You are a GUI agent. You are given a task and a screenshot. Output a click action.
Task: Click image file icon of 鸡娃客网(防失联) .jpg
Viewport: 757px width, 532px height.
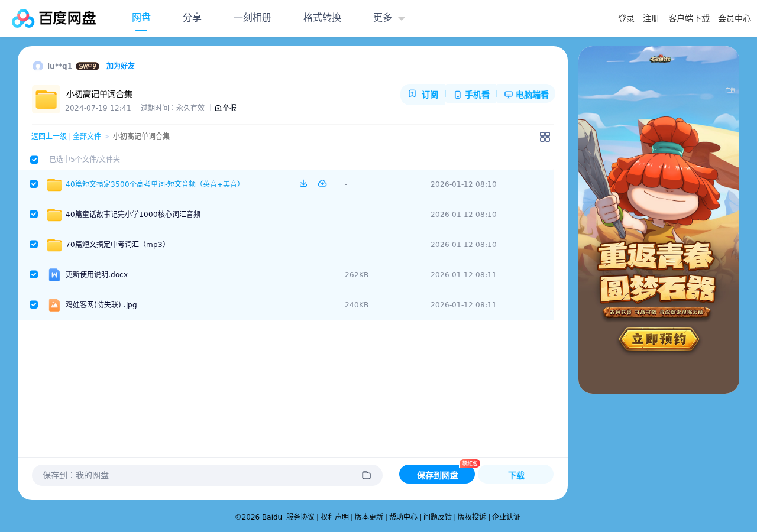coord(54,305)
